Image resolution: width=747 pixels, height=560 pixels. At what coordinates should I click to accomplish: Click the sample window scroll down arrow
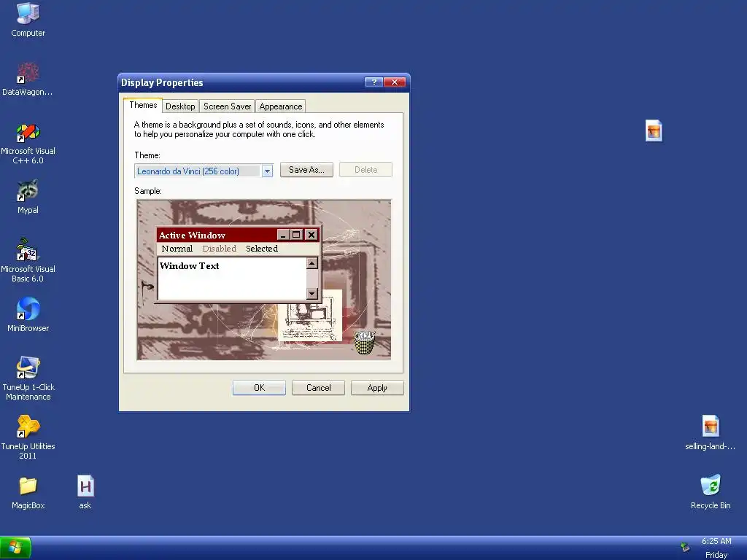[312, 293]
